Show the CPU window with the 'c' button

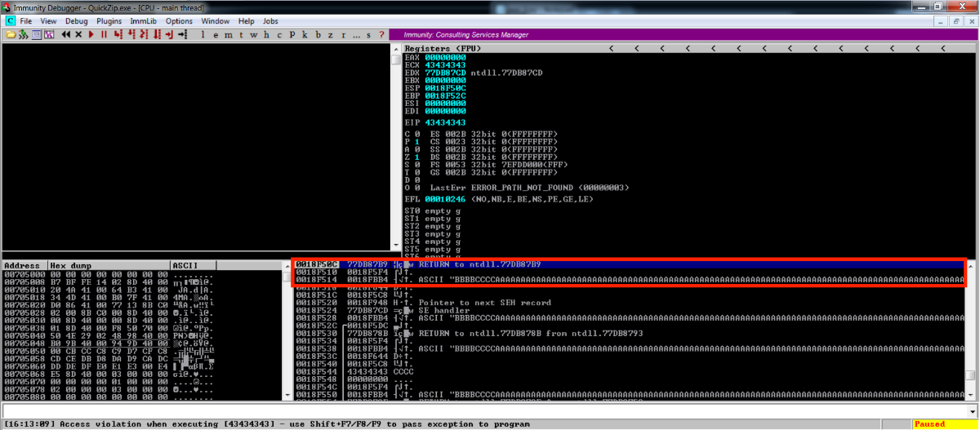pyautogui.click(x=279, y=34)
